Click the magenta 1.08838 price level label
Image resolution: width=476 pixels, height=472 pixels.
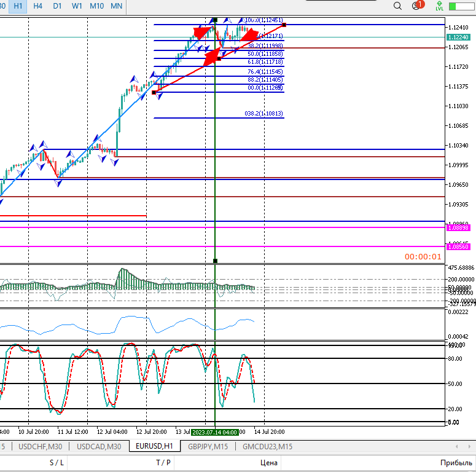tap(458, 227)
